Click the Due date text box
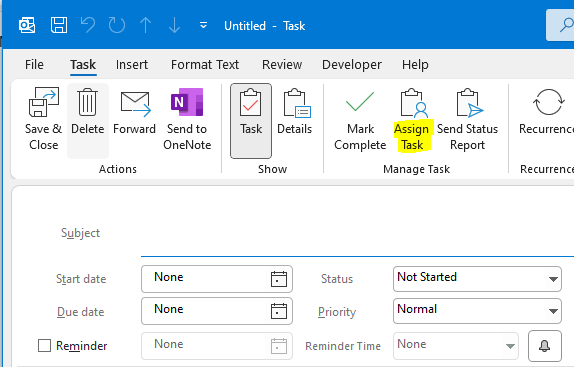The image size is (574, 367). click(205, 311)
